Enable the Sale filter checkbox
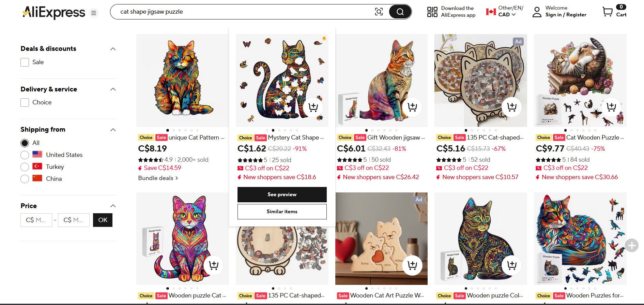 pos(25,62)
